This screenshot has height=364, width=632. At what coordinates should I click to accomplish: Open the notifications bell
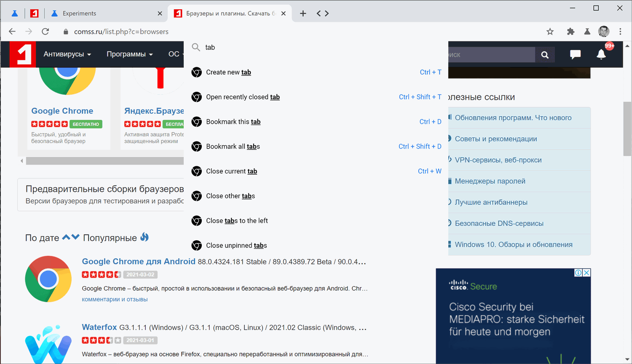click(x=601, y=54)
